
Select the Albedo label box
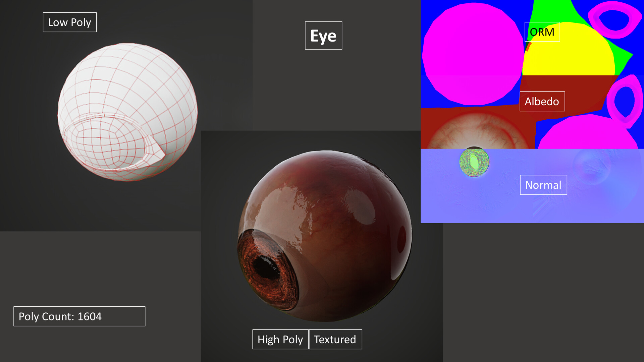[x=542, y=101]
